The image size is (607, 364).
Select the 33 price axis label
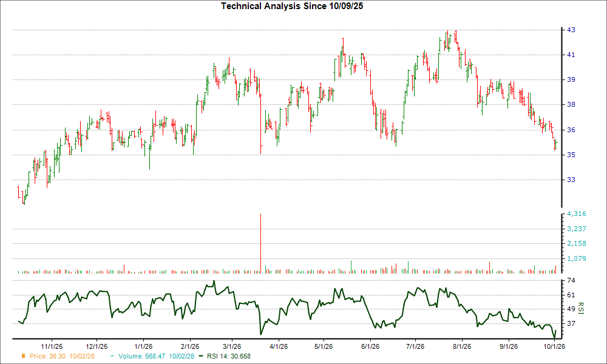click(571, 180)
